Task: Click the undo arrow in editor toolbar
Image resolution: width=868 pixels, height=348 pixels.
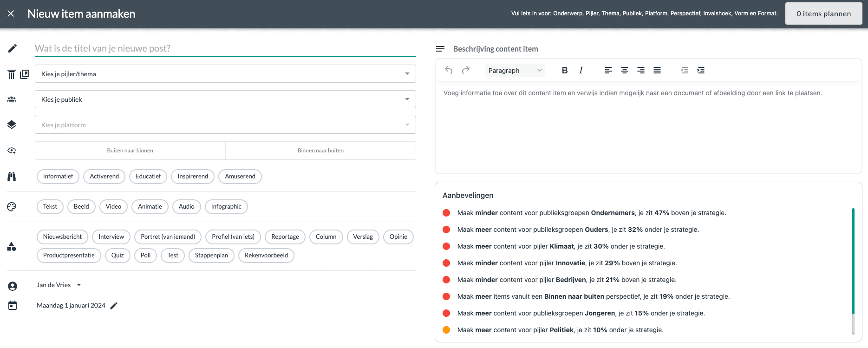Action: pos(449,70)
